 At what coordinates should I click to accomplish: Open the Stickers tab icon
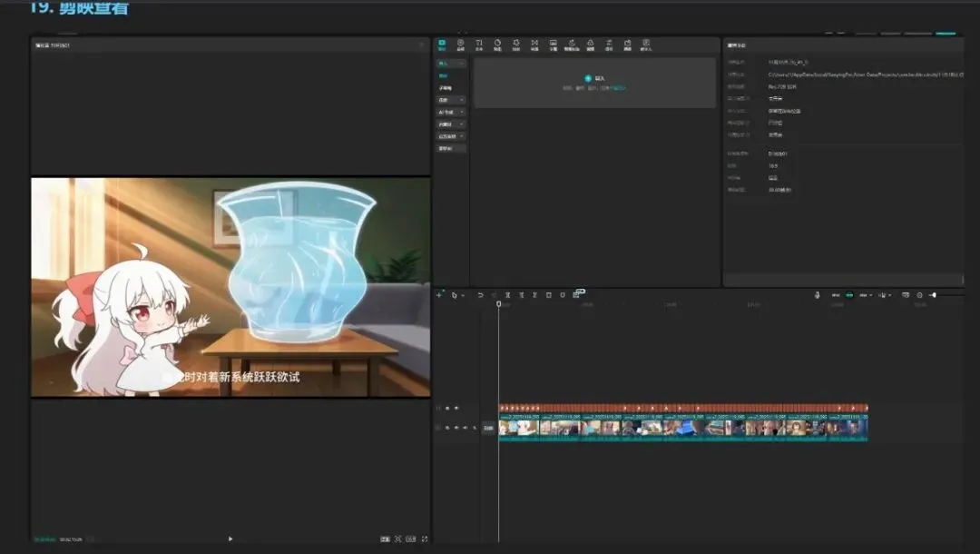(497, 45)
